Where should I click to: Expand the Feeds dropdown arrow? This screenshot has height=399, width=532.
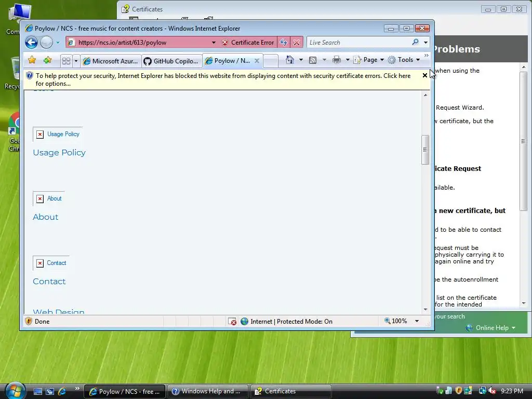(x=324, y=60)
